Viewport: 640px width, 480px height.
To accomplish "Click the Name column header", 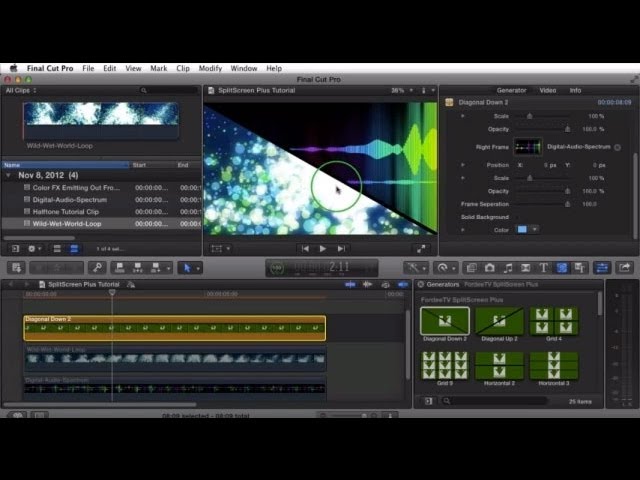I will (x=65, y=165).
